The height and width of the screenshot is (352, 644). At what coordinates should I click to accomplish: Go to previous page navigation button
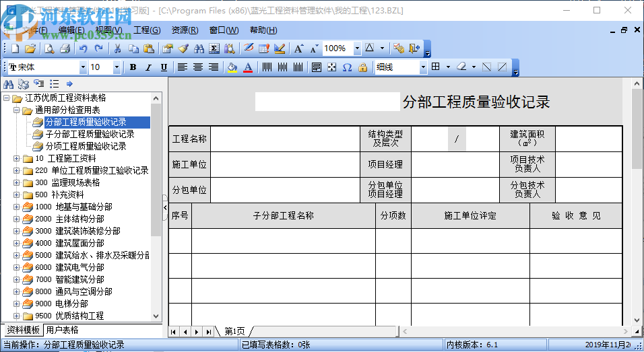(x=185, y=332)
